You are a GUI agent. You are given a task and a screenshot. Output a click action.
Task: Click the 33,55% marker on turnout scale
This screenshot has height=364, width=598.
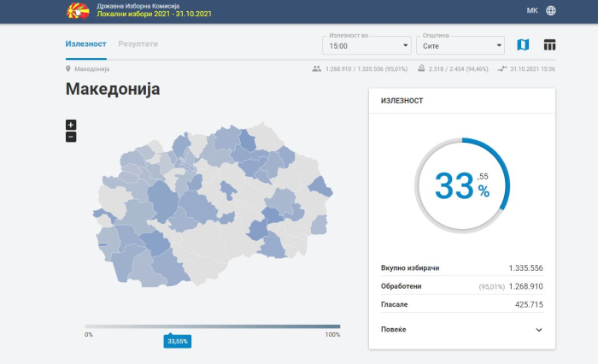pos(177,341)
